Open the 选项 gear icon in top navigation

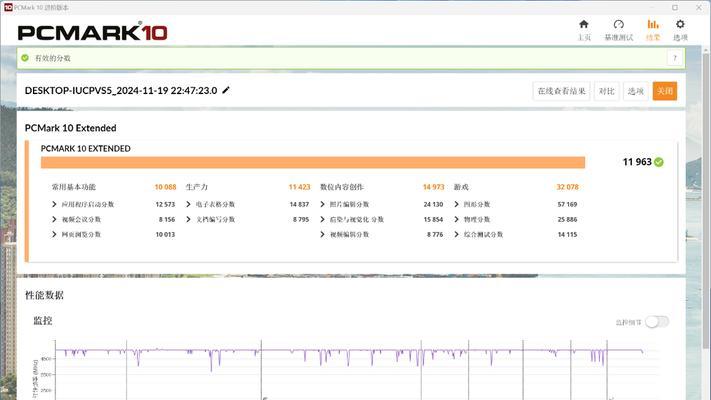(680, 24)
